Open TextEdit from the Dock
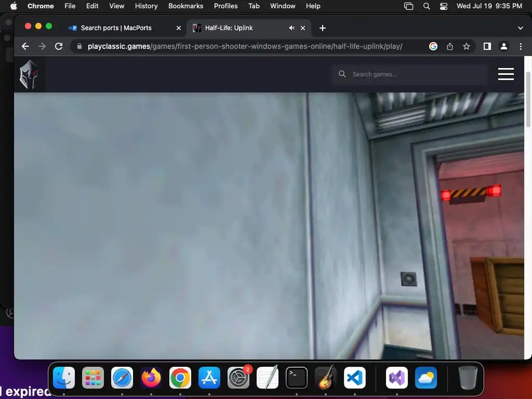This screenshot has width=532, height=399. tap(268, 378)
